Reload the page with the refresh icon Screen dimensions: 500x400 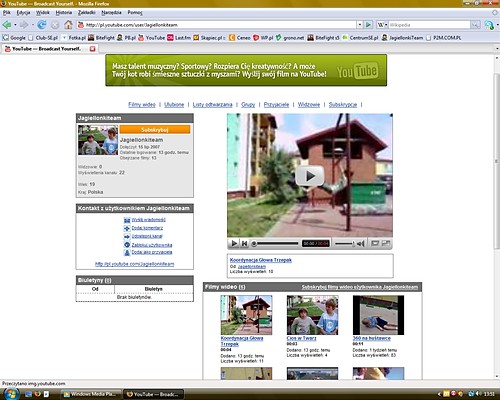(x=42, y=25)
